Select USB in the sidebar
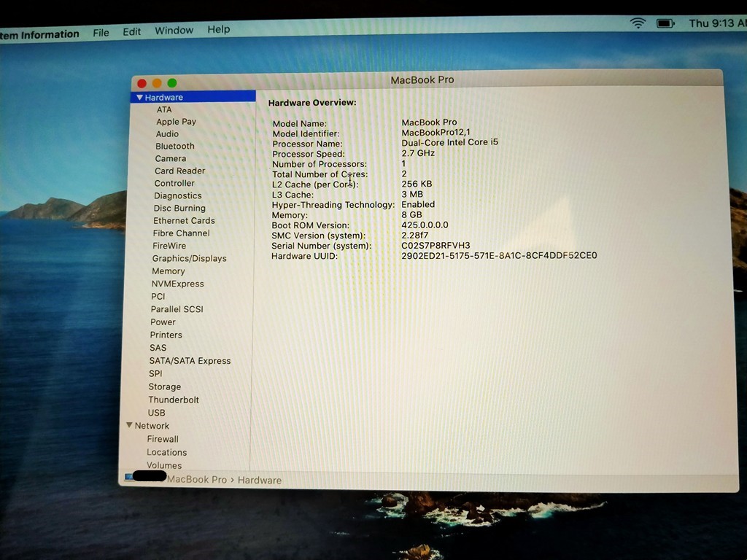 (x=157, y=413)
